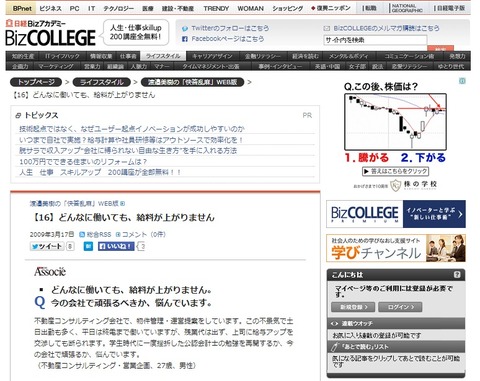Screen dimensions: 480x381
Task: Click the Associe magazine logo
Action: click(50, 272)
